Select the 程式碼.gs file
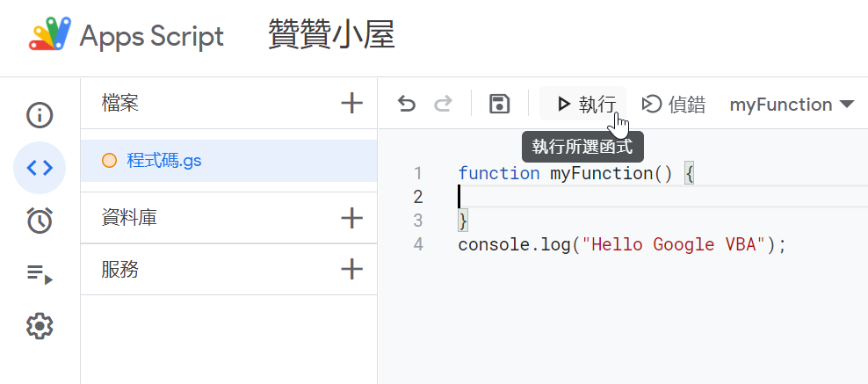This screenshot has width=868, height=384. pyautogui.click(x=229, y=161)
